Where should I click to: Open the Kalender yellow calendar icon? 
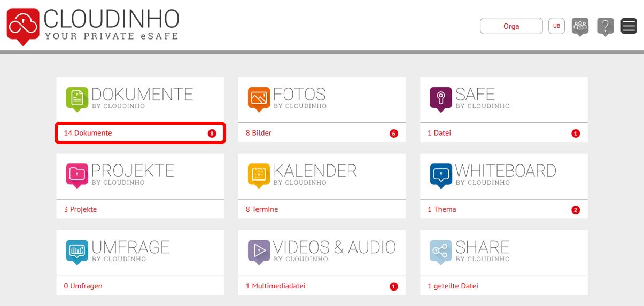259,176
